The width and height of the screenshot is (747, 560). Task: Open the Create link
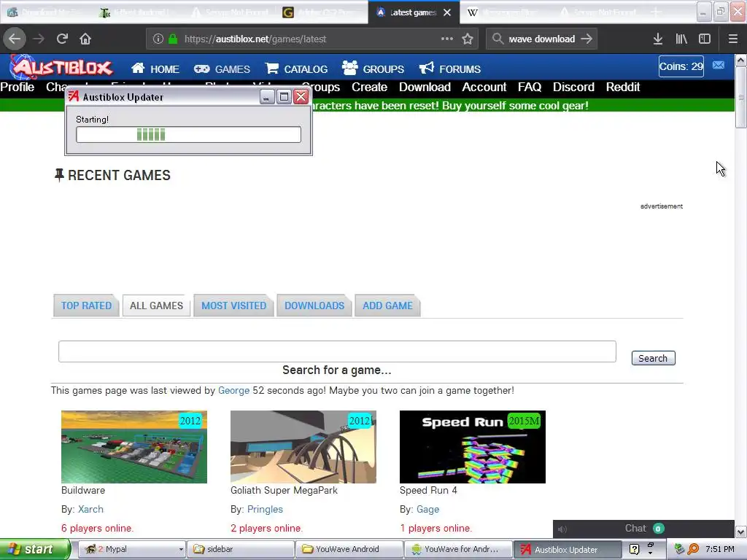pos(369,87)
